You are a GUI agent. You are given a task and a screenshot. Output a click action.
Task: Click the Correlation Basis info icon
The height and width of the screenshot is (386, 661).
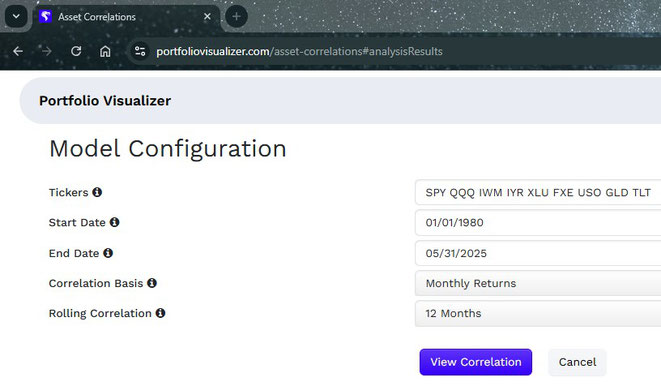point(152,283)
